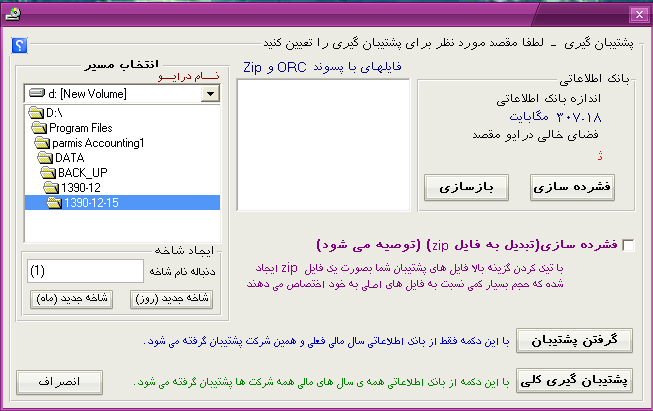The image size is (653, 411).
Task: Click the parmis Accounting1 folder icon
Action: [42, 142]
